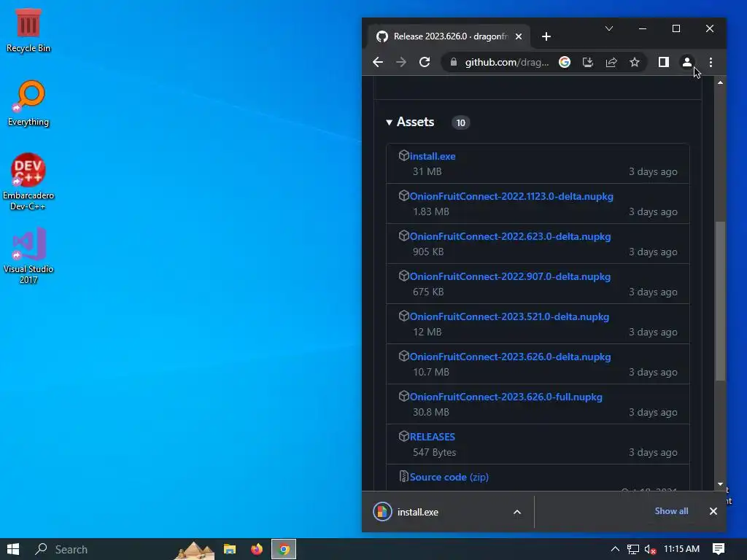Download OnionFruitConnect-2023.626.0-delta.nupkg
This screenshot has width=747, height=560.
coord(510,357)
